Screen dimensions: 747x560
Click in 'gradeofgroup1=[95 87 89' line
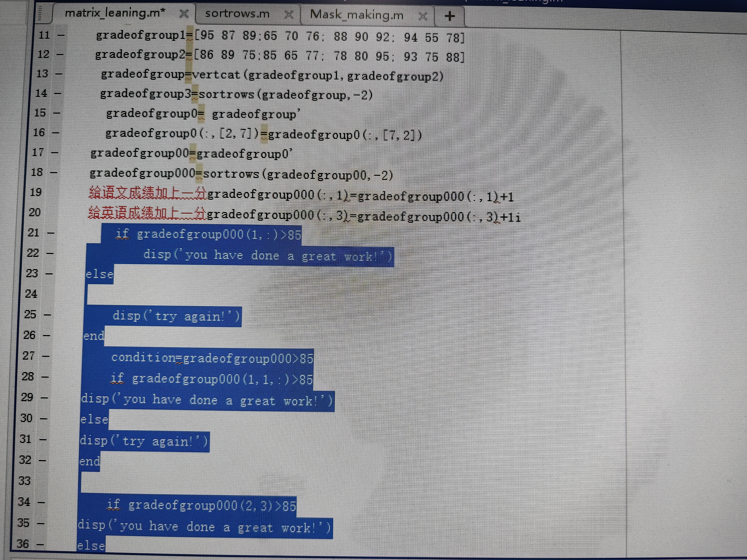(x=280, y=36)
